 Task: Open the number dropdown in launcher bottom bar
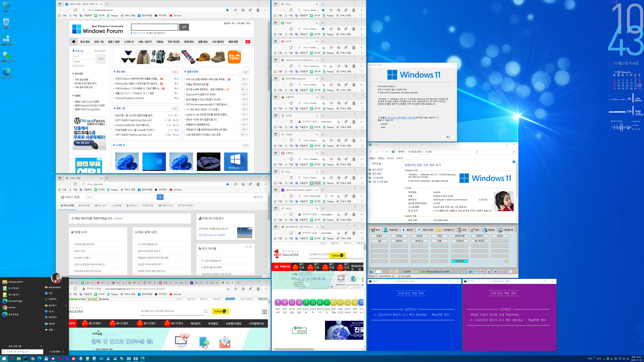click(x=381, y=271)
